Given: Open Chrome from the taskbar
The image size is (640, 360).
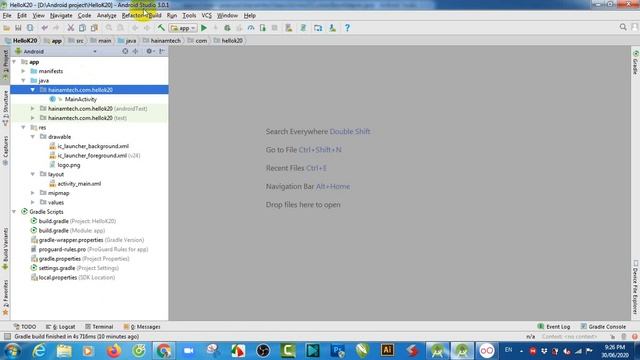Looking at the screenshot, I should [x=164, y=351].
